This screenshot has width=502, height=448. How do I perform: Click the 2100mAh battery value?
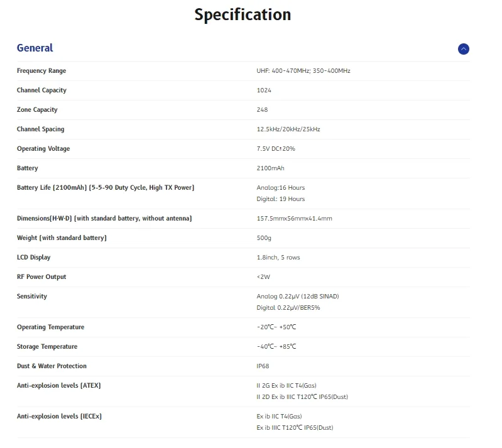coord(270,168)
